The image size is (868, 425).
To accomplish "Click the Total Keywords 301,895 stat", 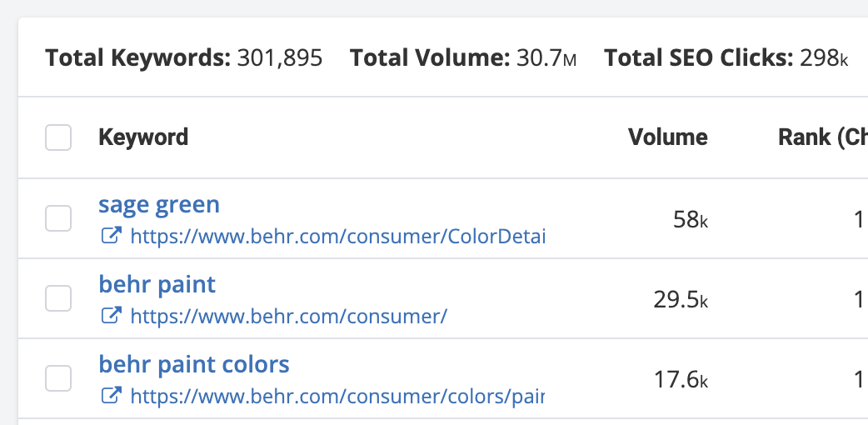I will [184, 57].
